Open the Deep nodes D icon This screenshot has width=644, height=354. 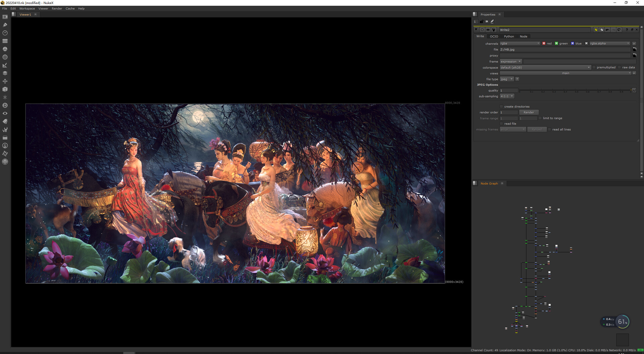(5, 105)
